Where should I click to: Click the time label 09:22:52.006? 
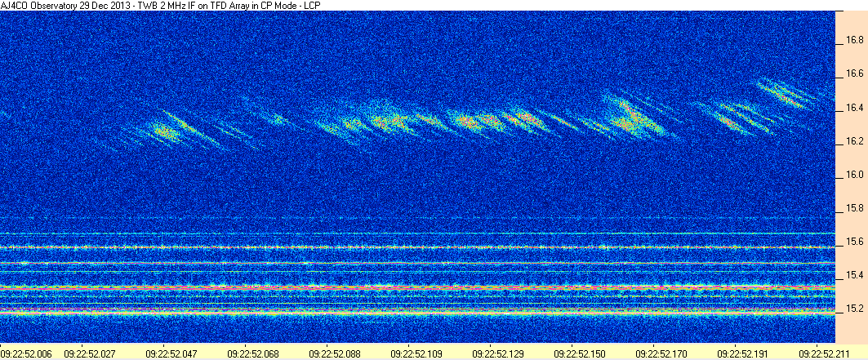25,353
